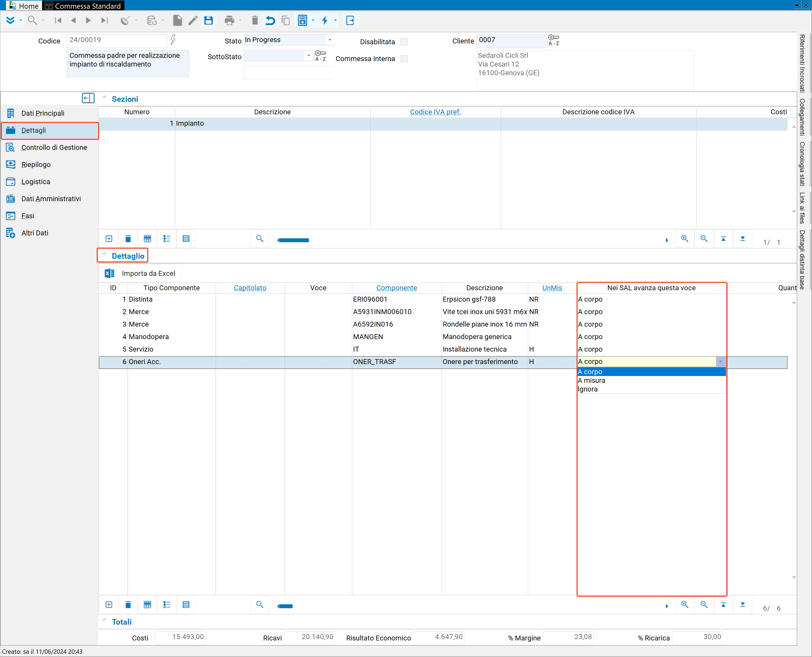The image size is (812, 657).
Task: Open Altri Dati in the sidebar
Action: pos(49,233)
